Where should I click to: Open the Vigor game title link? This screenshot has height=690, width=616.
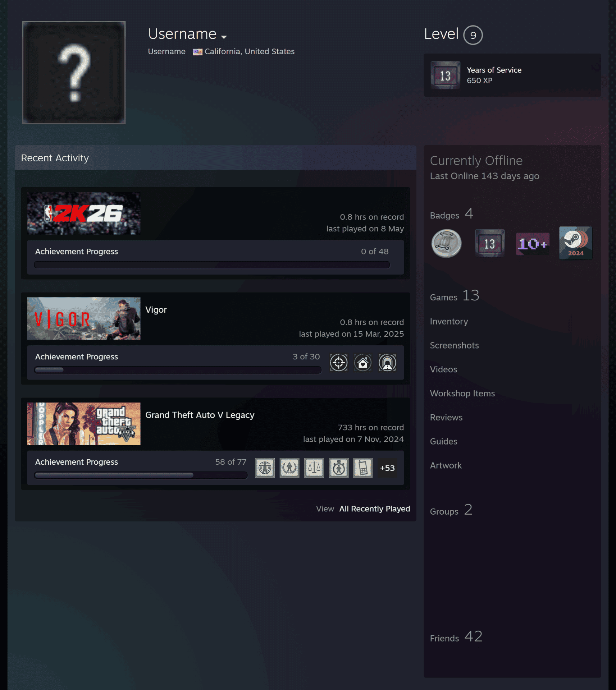[156, 310]
